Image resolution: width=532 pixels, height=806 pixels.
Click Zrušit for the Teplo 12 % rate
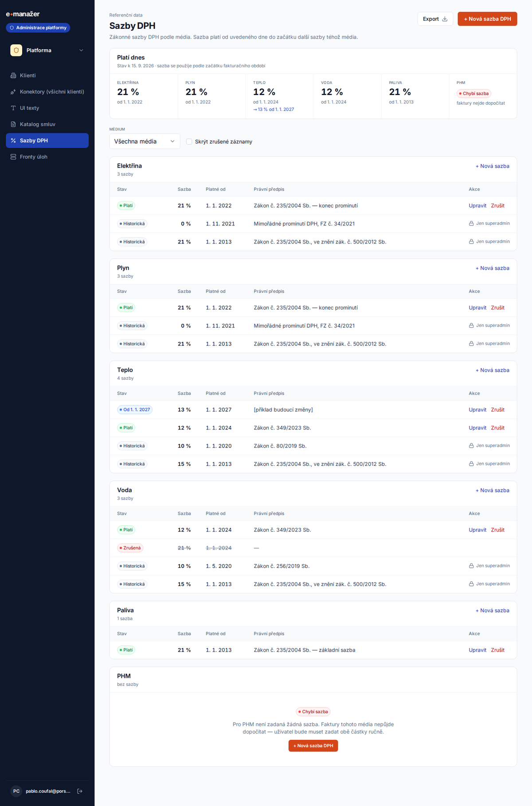tap(497, 428)
